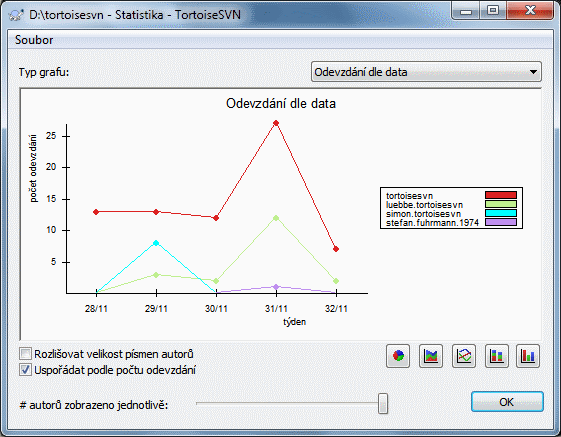This screenshot has height=437, width=561.
Task: Switch to the stacked line graph button
Action: pyautogui.click(x=431, y=356)
